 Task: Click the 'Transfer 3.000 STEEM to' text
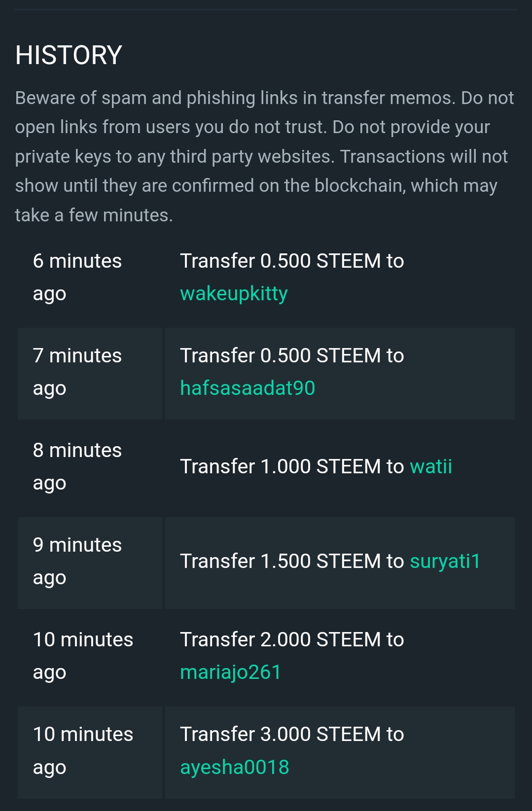point(292,734)
